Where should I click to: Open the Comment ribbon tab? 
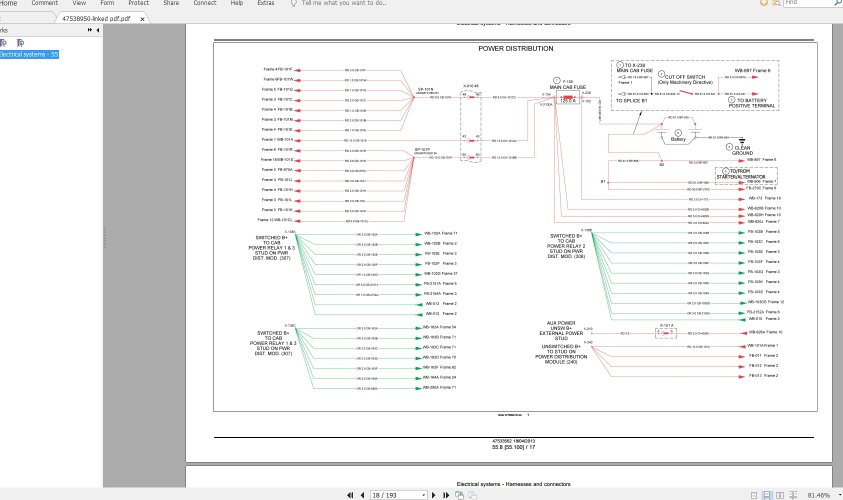44,4
